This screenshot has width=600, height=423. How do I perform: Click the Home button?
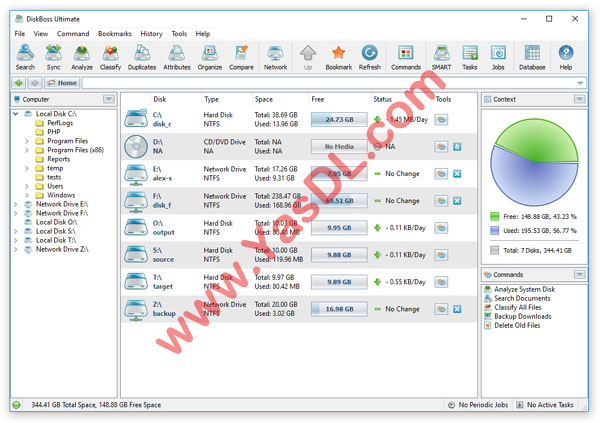click(62, 83)
